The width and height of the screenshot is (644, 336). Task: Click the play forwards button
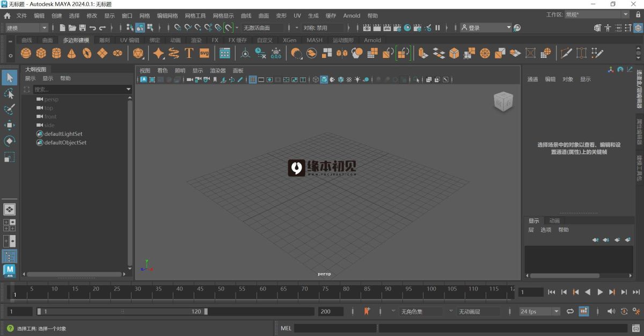(x=600, y=292)
